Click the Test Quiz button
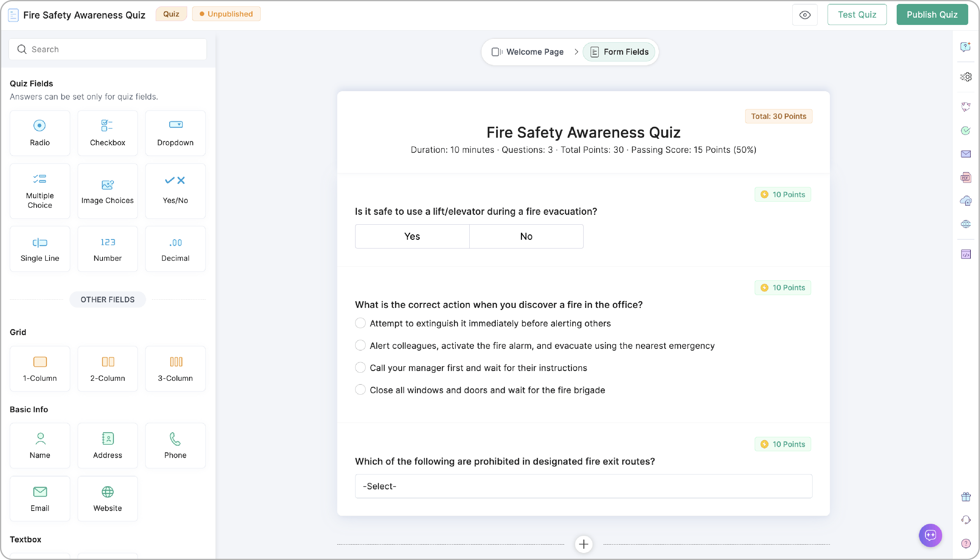 (857, 15)
